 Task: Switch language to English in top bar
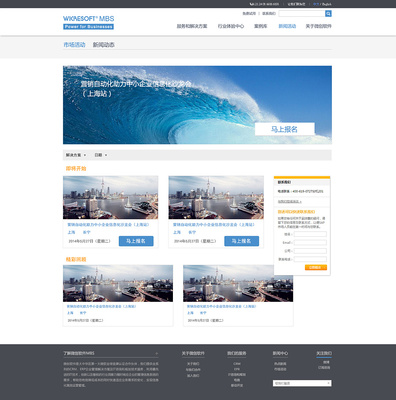(x=327, y=4)
